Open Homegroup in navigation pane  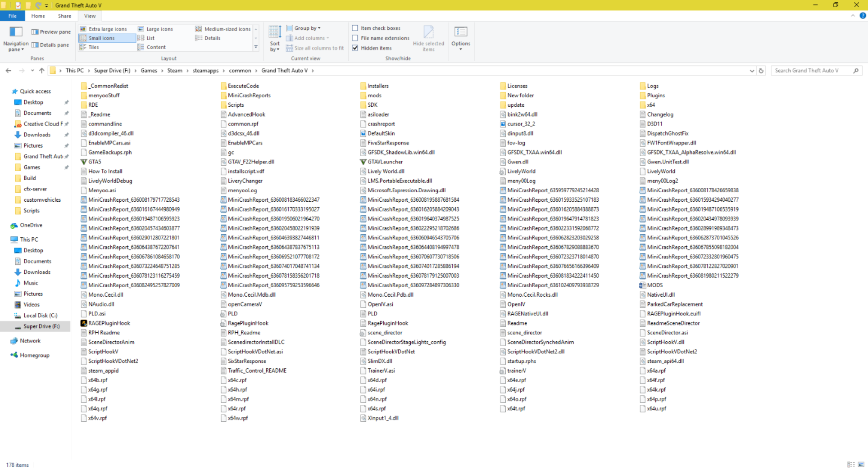pyautogui.click(x=35, y=355)
